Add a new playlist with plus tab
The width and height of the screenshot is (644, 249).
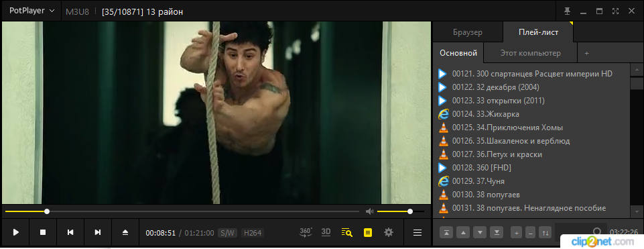point(587,53)
